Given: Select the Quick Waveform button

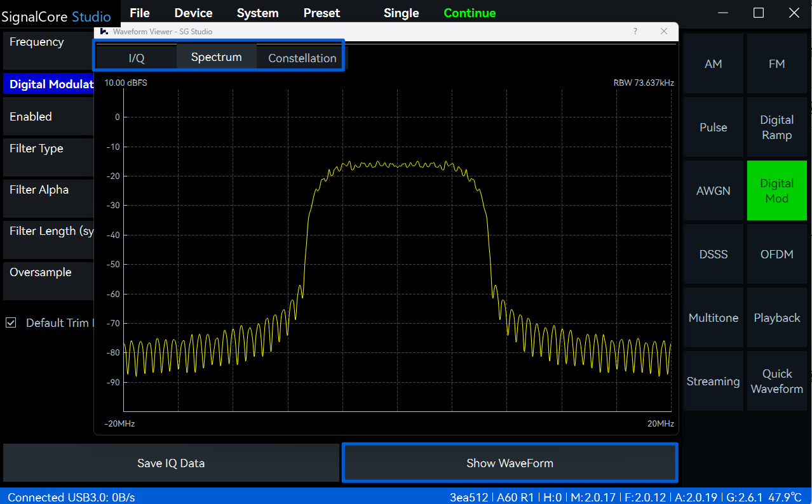Looking at the screenshot, I should (x=777, y=381).
